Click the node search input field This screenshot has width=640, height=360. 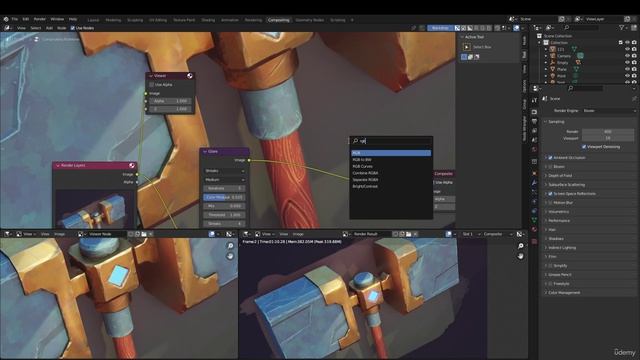point(391,141)
